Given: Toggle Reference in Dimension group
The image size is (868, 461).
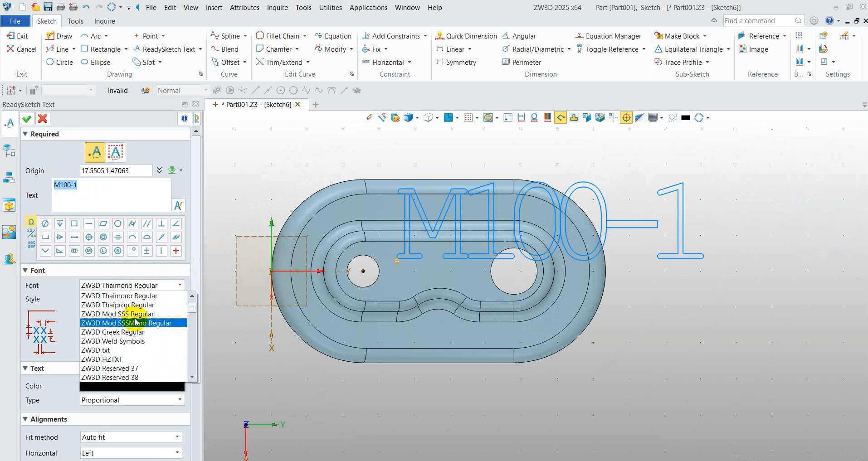Looking at the screenshot, I should pyautogui.click(x=611, y=49).
